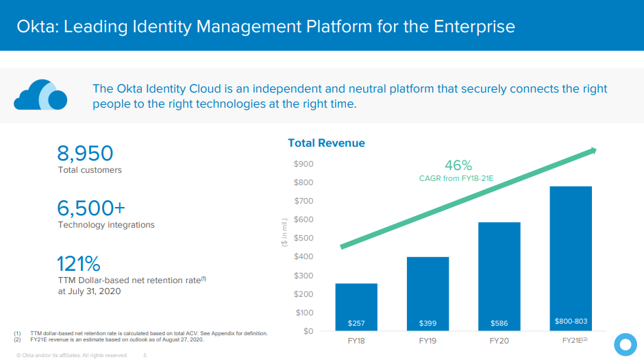Click the $800-803 bar value
Screen dimensions: 644x362
point(571,322)
